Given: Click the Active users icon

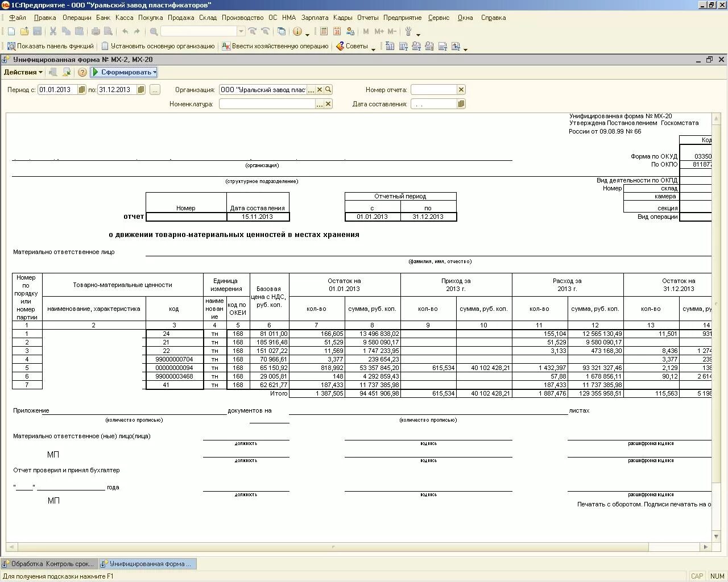Looking at the screenshot, I should pyautogui.click(x=350, y=31).
